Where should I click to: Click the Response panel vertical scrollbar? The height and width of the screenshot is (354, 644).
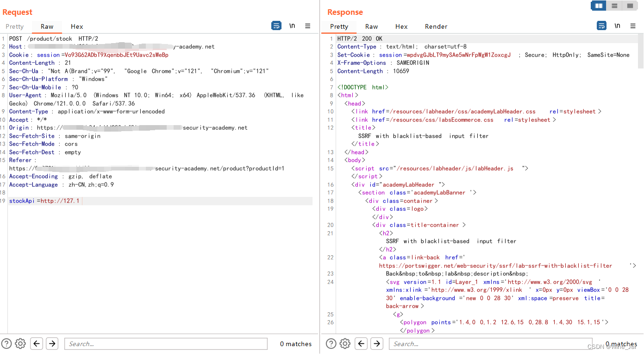pyautogui.click(x=641, y=51)
